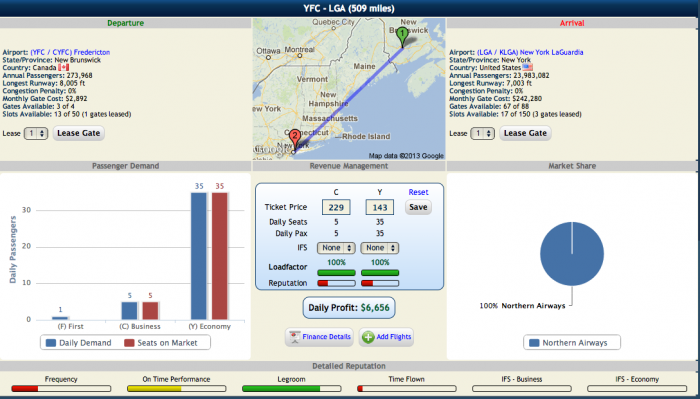
Task: Open the arrival Lease gate count dropdown
Action: coord(483,133)
